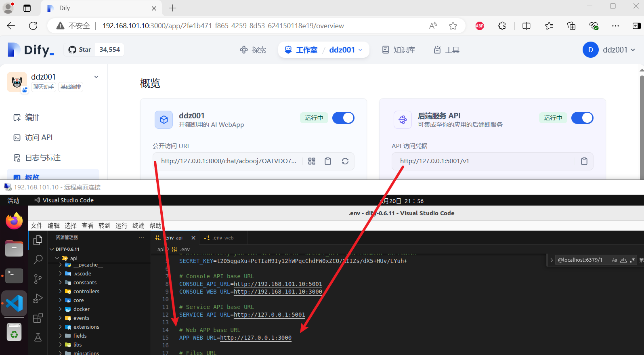The height and width of the screenshot is (355, 644).
Task: Reload the Dify page
Action: (33, 26)
